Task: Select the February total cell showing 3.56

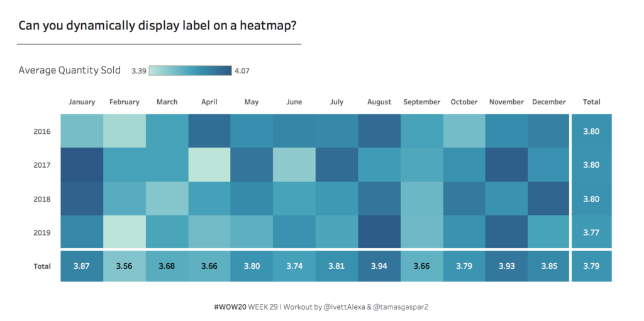Action: (125, 266)
